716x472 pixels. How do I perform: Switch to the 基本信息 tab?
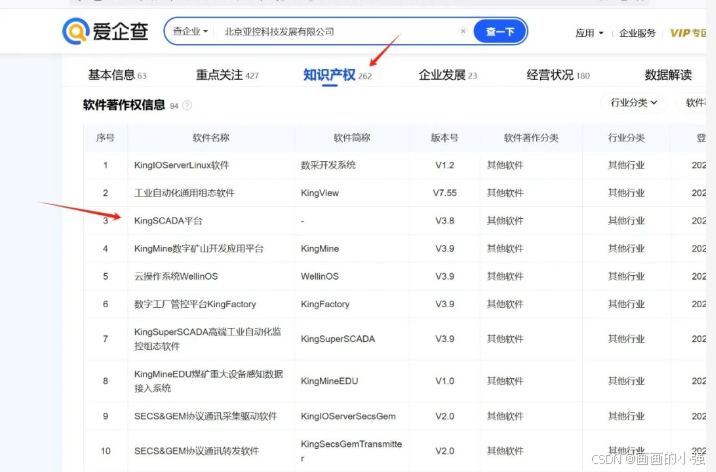click(x=117, y=75)
